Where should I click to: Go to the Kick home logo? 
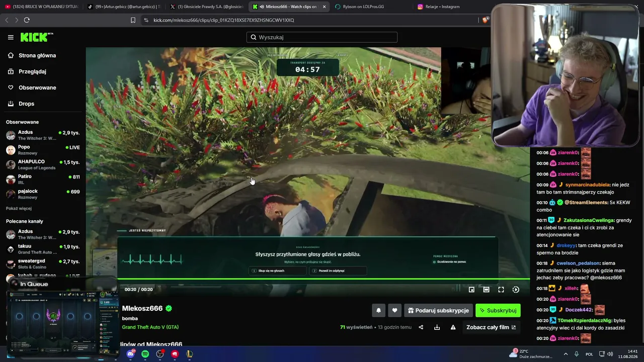click(x=36, y=37)
